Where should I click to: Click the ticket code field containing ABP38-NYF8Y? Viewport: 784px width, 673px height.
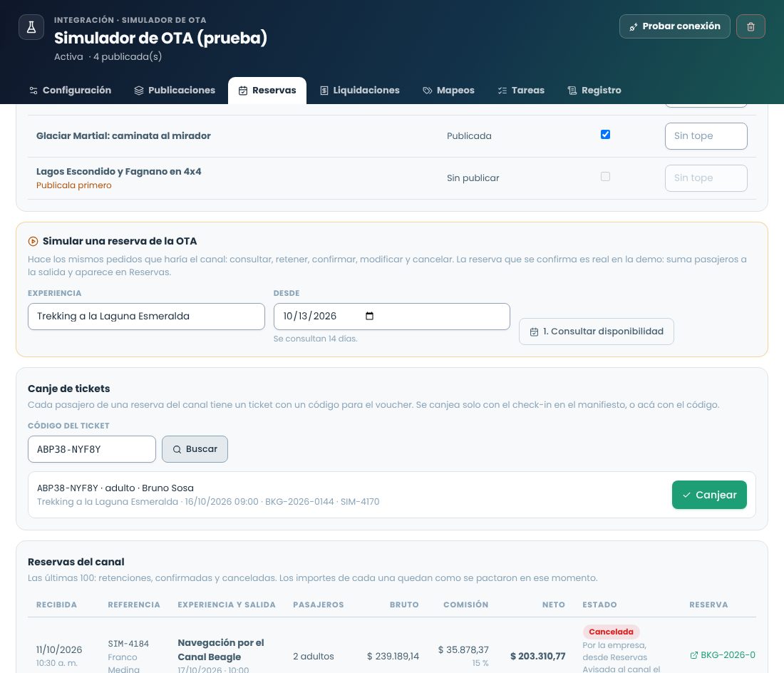point(91,449)
